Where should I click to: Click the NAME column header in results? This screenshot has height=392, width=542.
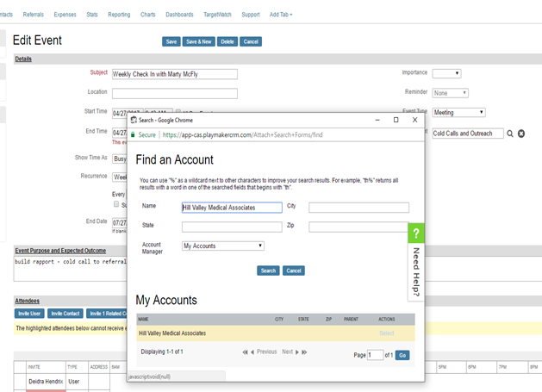143,319
